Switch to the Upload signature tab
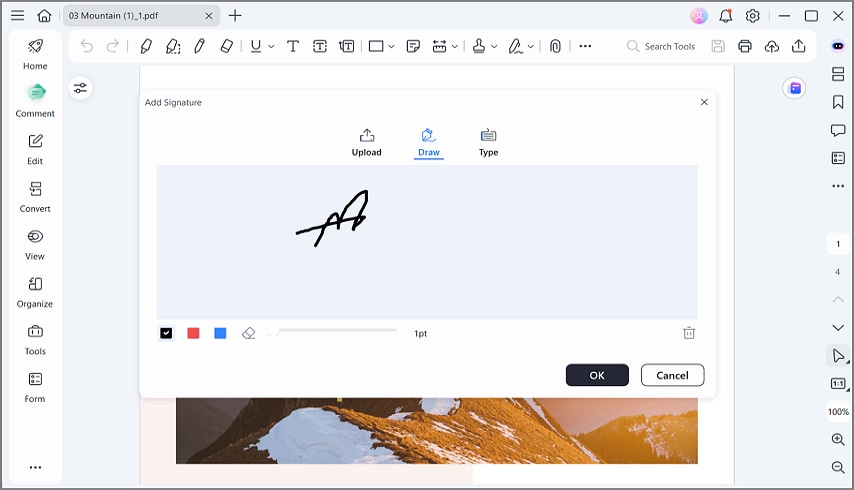 (x=367, y=143)
